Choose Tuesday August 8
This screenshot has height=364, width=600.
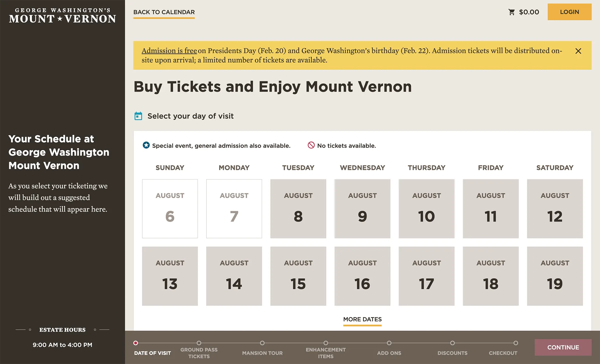coord(298,209)
